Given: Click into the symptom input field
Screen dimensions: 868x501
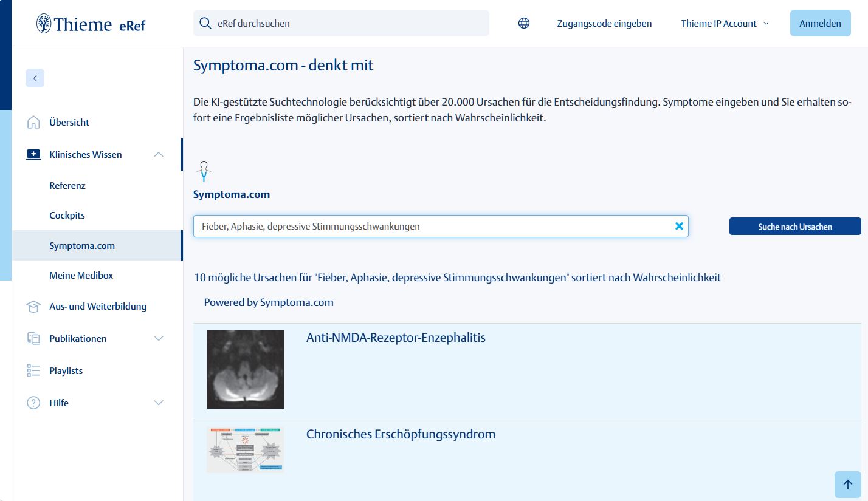Looking at the screenshot, I should [441, 226].
